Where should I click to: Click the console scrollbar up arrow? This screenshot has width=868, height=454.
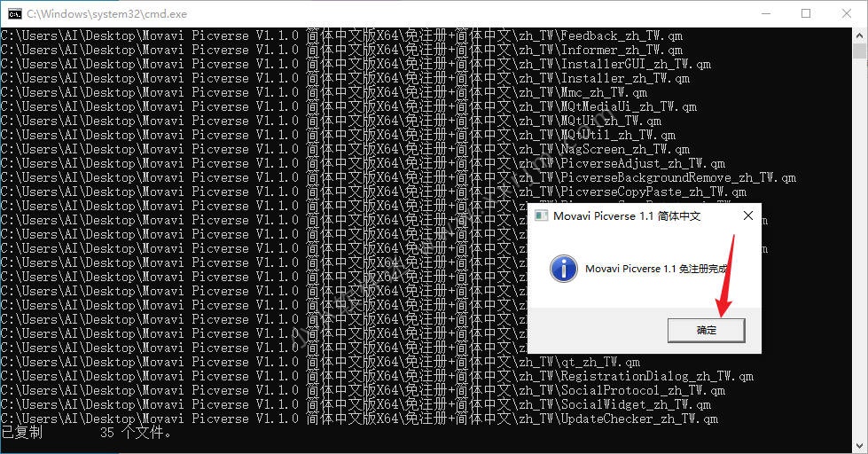pyautogui.click(x=860, y=35)
